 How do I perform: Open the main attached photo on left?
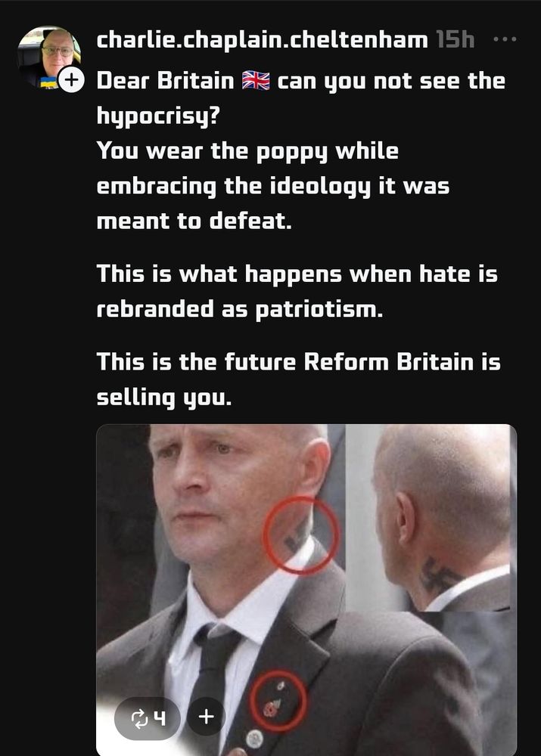pos(221,590)
